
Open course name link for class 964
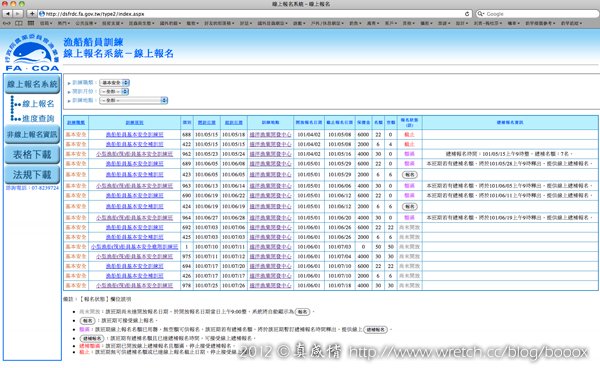pos(134,217)
